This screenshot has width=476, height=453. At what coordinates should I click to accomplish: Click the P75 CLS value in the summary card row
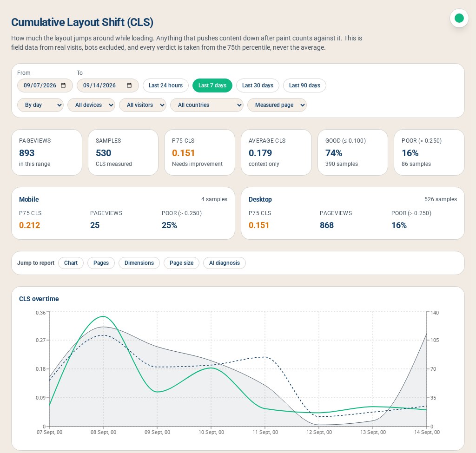[x=183, y=153]
